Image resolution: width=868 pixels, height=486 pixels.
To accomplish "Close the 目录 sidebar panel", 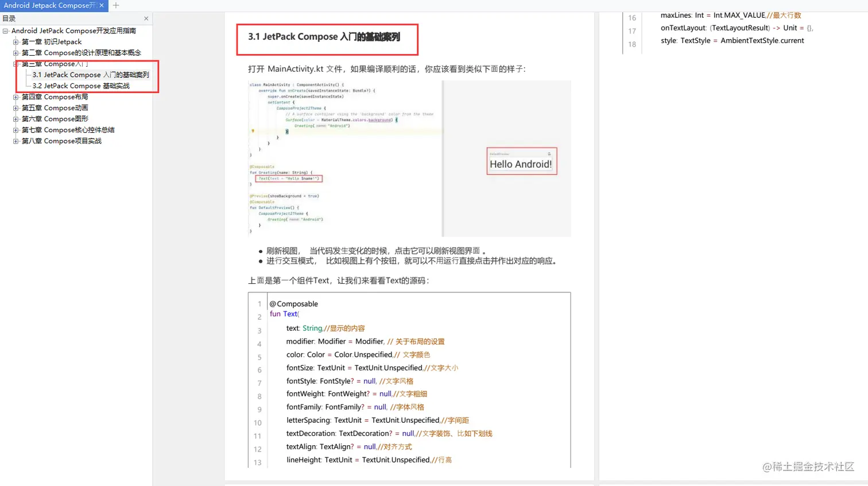I will pyautogui.click(x=146, y=18).
